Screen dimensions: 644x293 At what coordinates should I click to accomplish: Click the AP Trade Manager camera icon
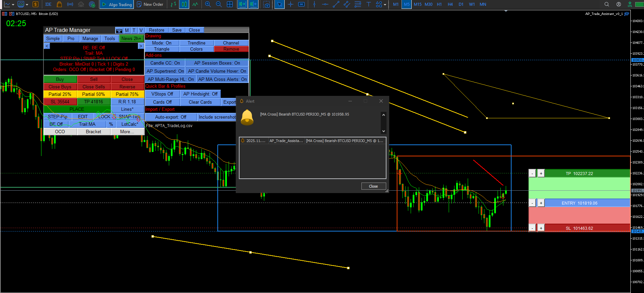(119, 31)
